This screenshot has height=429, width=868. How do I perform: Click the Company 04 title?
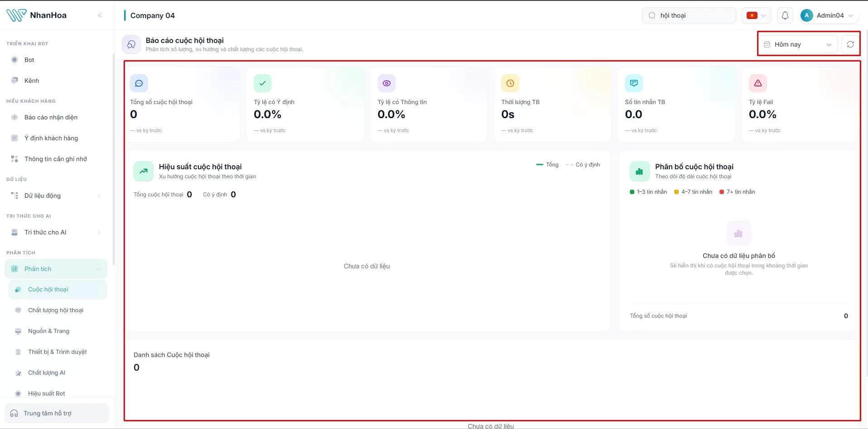(x=153, y=15)
